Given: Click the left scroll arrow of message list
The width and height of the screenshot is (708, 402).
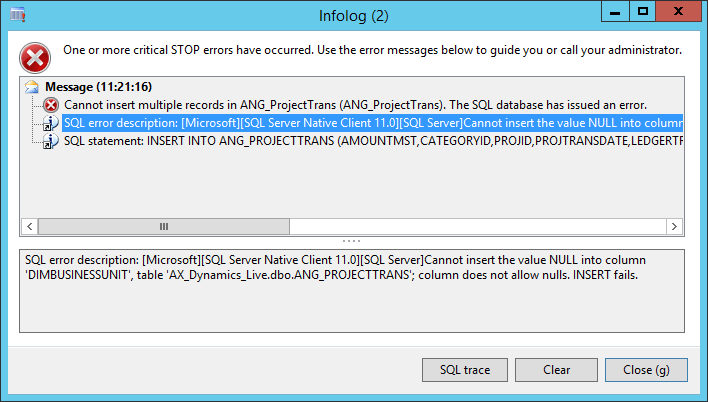Looking at the screenshot, I should click(x=29, y=226).
